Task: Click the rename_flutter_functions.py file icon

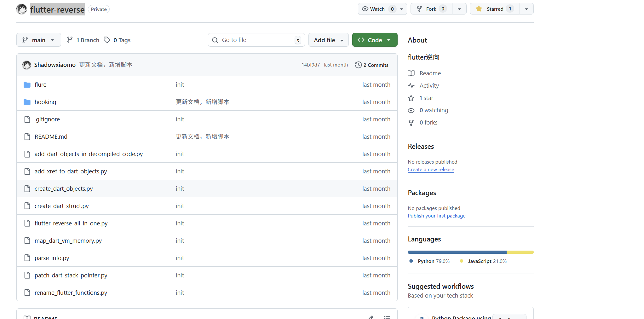Action: pos(27,293)
